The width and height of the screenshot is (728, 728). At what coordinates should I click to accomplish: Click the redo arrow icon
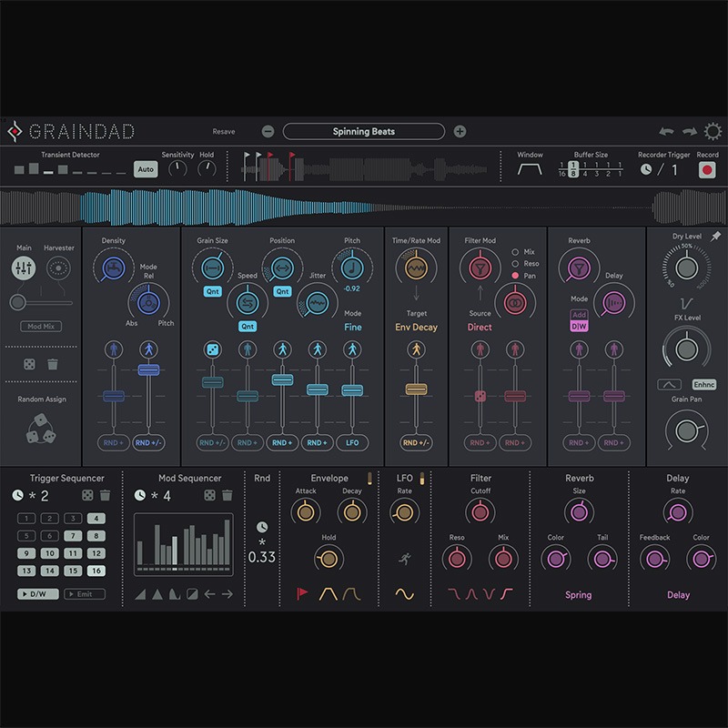point(690,132)
